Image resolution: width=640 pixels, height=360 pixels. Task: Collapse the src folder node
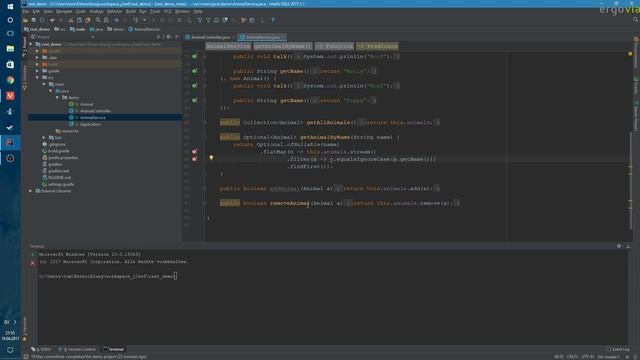pos(37,77)
